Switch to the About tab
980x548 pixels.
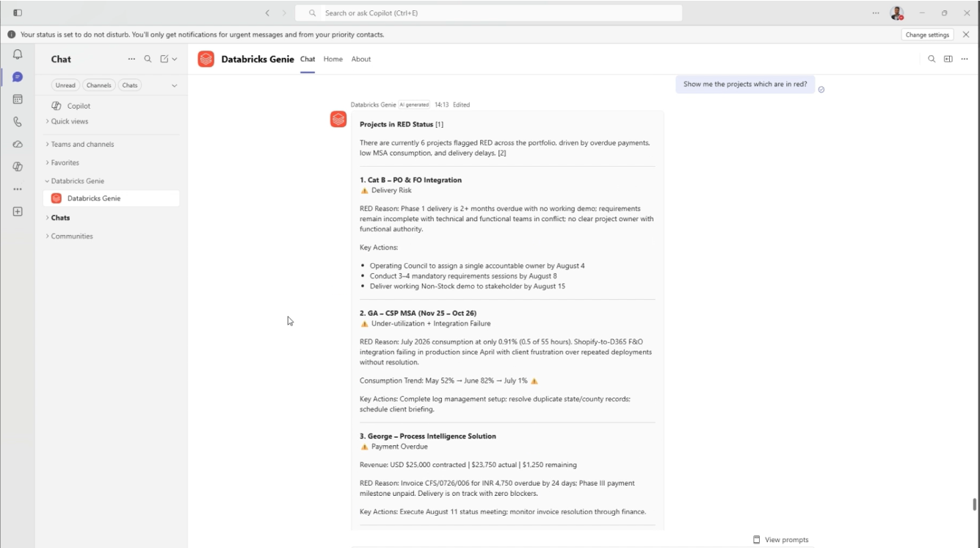[361, 59]
